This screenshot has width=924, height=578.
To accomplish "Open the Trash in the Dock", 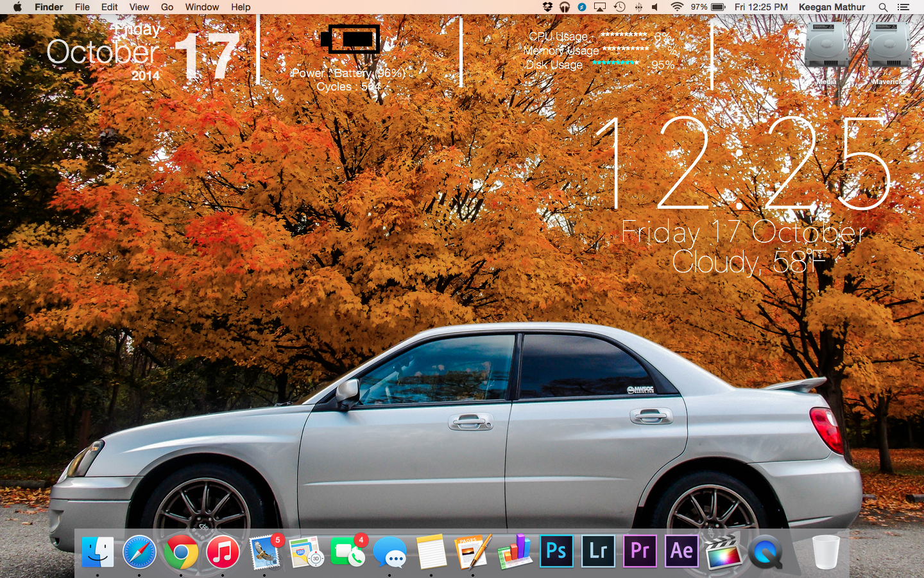I will pos(826,552).
